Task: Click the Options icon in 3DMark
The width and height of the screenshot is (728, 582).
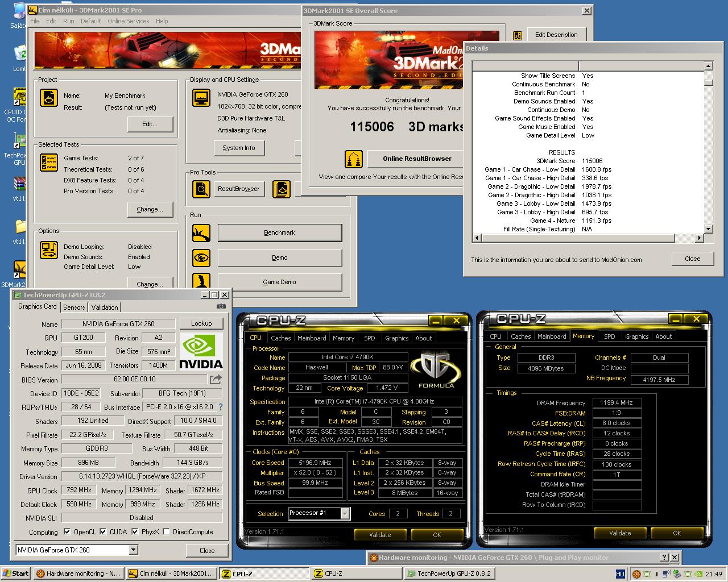Action: click(x=49, y=250)
